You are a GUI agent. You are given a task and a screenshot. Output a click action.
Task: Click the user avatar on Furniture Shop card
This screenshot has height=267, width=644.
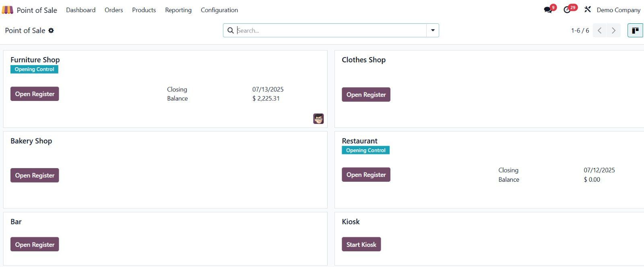coord(318,119)
